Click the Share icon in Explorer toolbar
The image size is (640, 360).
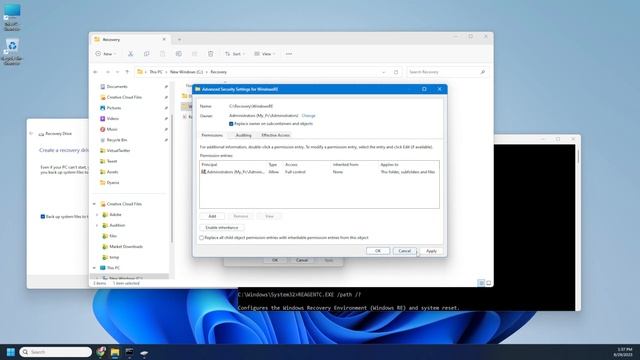194,54
